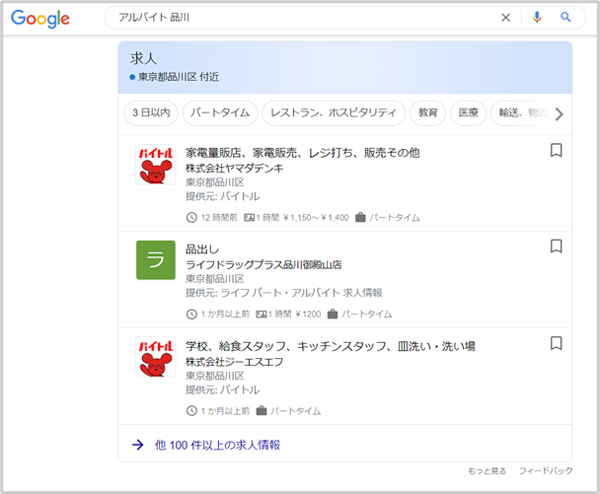Apply the 教育 category filter

pyautogui.click(x=428, y=113)
